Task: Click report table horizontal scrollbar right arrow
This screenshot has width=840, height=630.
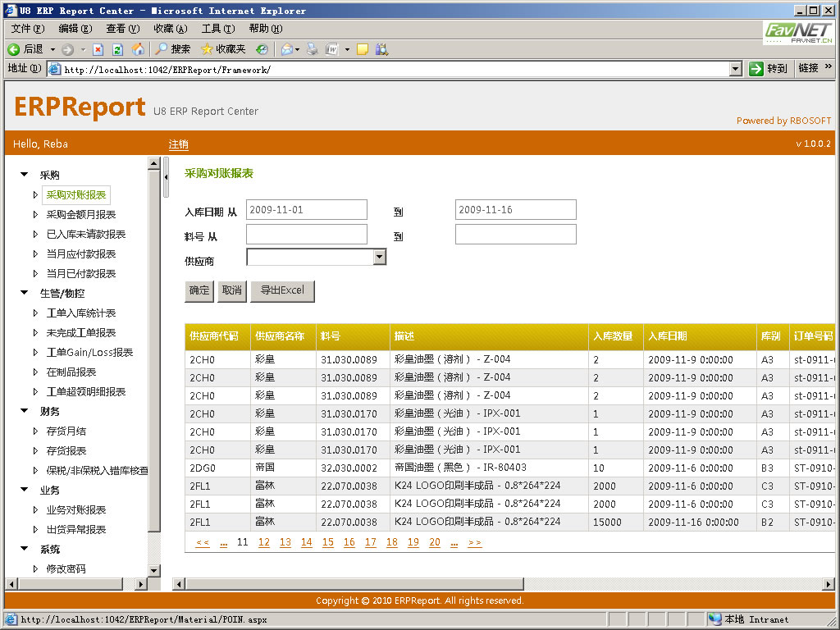Action: (x=829, y=584)
